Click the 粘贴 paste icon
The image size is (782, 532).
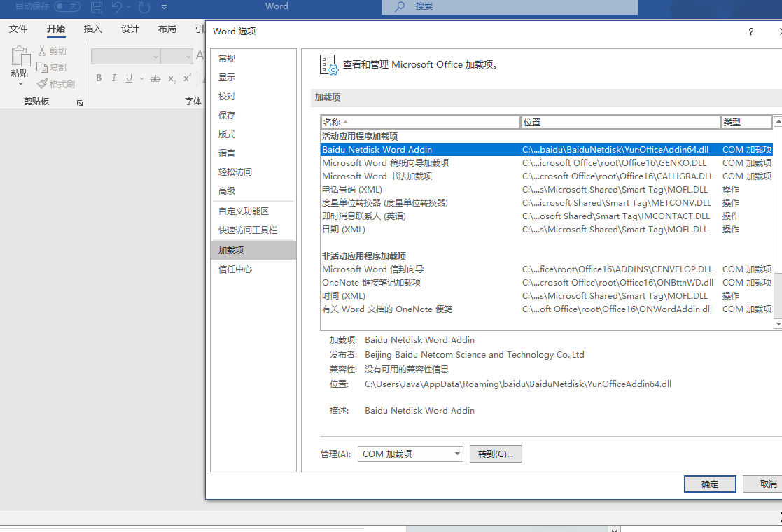[x=20, y=56]
